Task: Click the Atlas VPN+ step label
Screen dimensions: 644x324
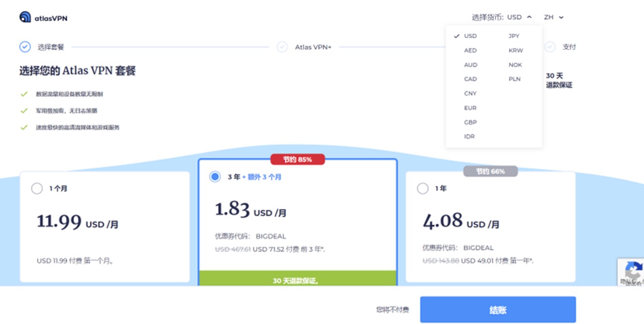Action: coord(313,47)
